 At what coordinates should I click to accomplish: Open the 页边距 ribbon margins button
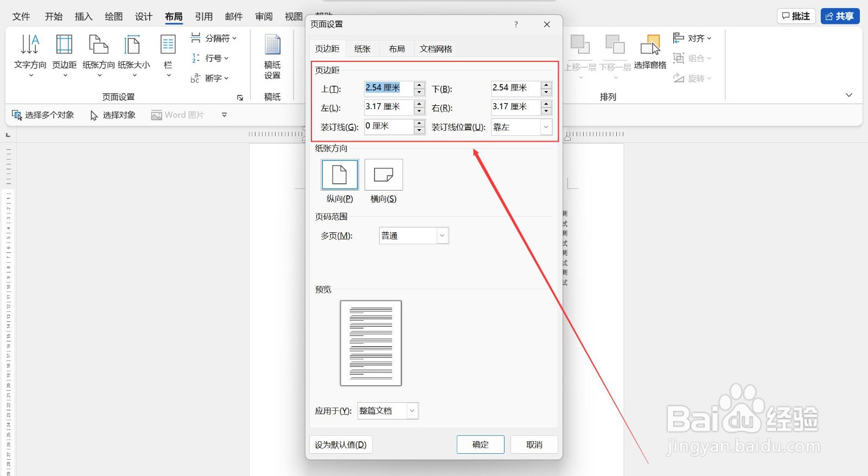(x=65, y=55)
